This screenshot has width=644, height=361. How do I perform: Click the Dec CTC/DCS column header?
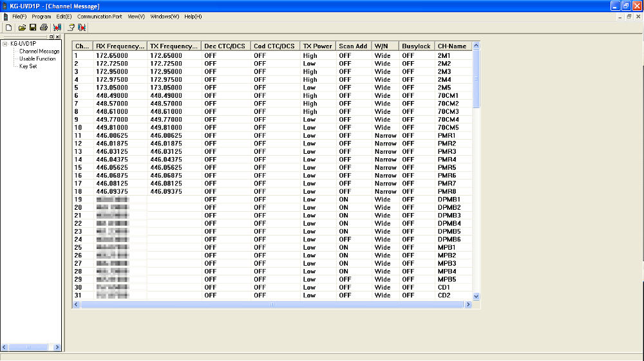tap(226, 46)
